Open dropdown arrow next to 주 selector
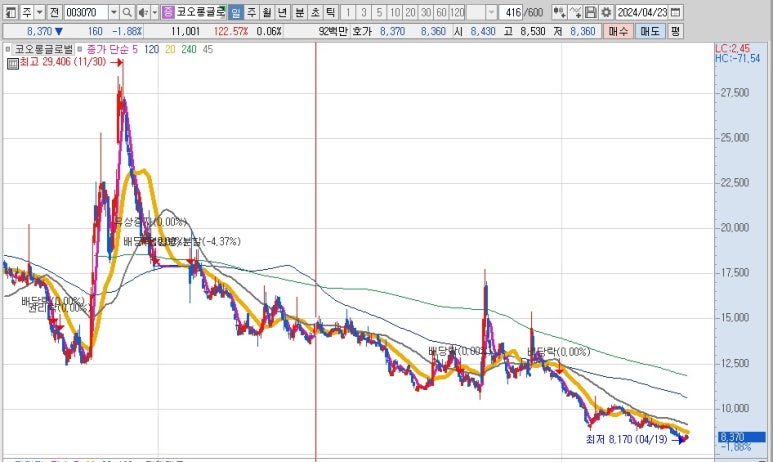This screenshot has width=773, height=462. pyautogui.click(x=39, y=12)
